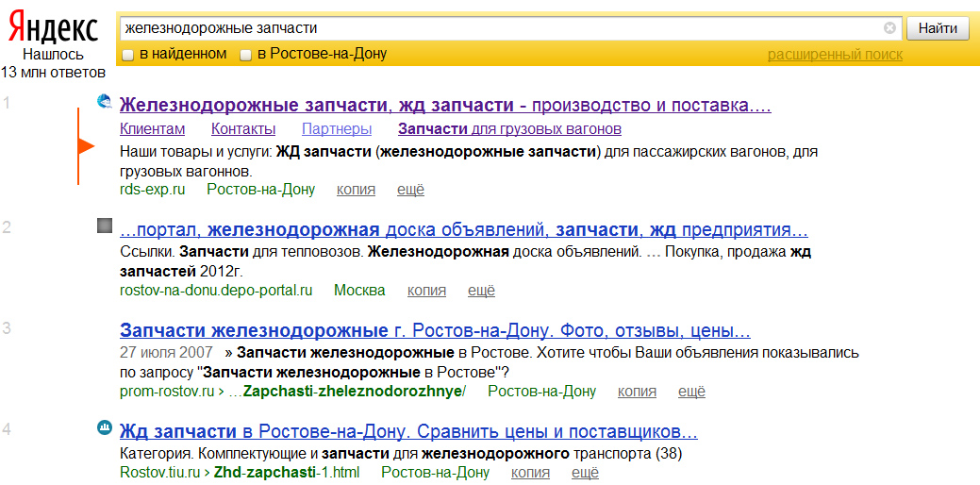
Task: Open the 'расширенный поиск' link
Action: [835, 55]
